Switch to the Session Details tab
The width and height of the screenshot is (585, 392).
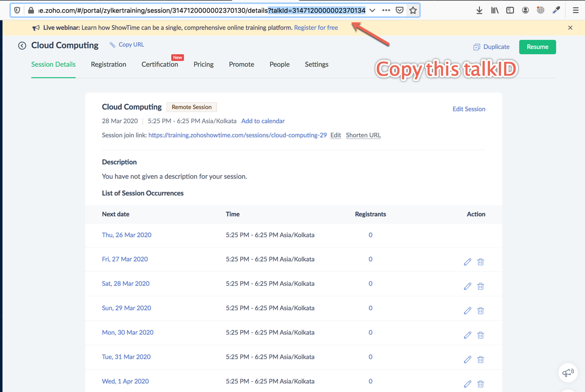tap(53, 64)
